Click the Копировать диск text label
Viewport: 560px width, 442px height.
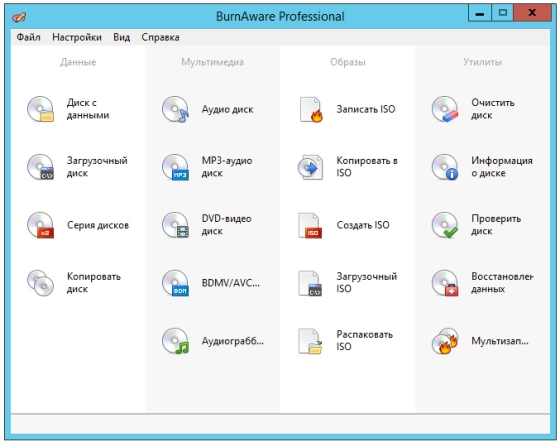tap(94, 283)
